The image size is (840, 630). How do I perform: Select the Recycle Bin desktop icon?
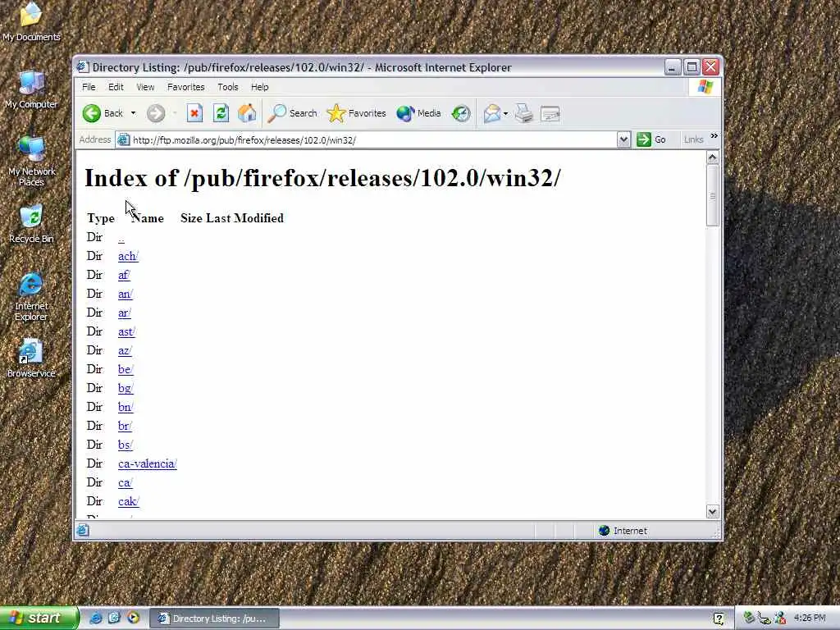(31, 223)
